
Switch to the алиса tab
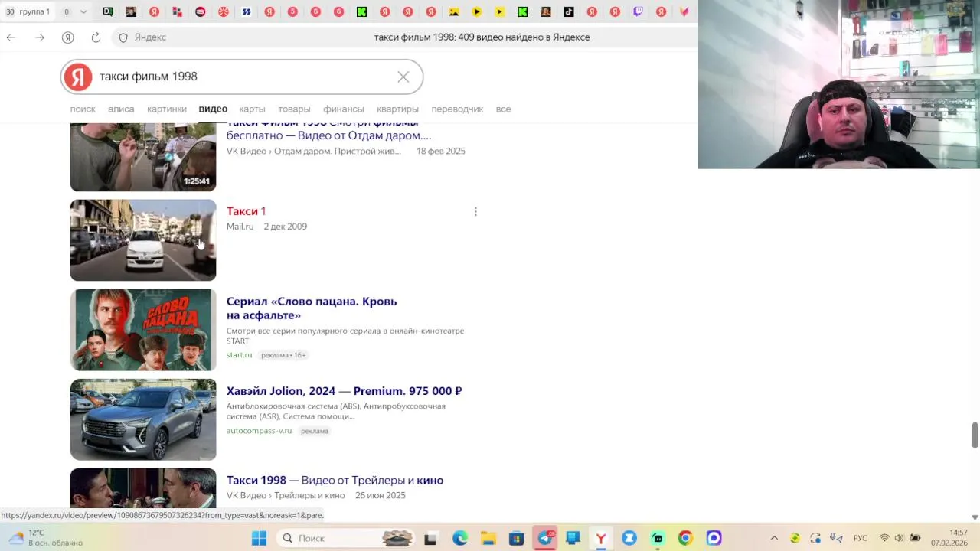[121, 109]
